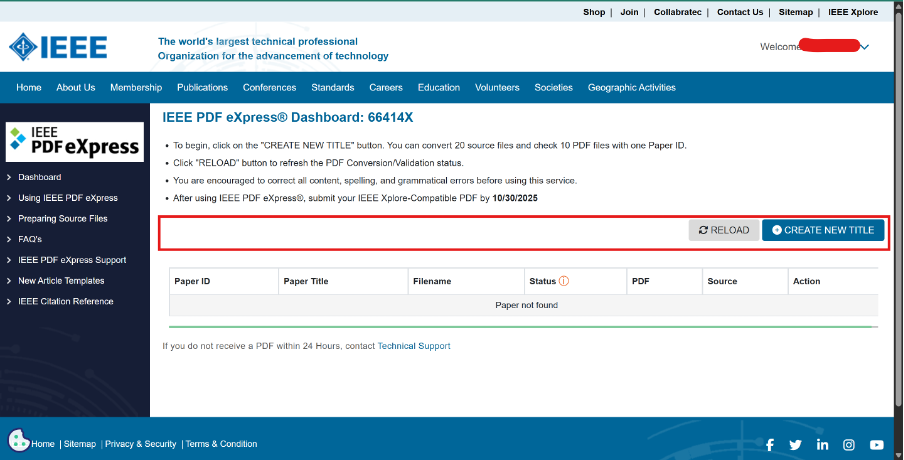Open the Publications menu
The height and width of the screenshot is (460, 904).
pyautogui.click(x=202, y=87)
